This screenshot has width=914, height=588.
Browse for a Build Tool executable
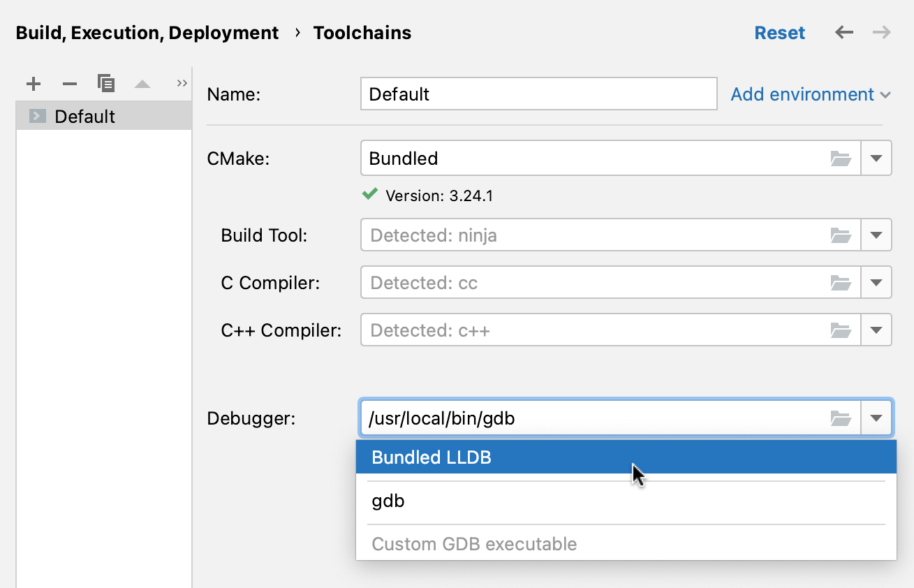[x=841, y=235]
